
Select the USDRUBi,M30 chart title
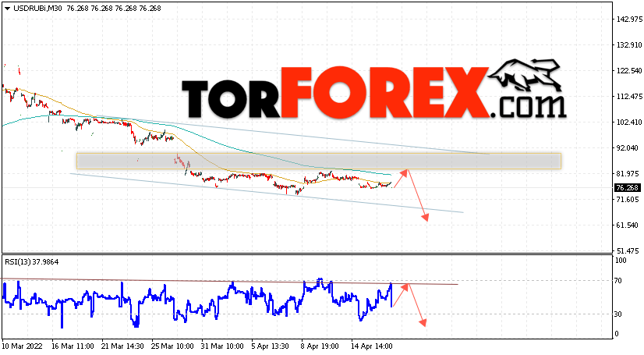coord(37,9)
